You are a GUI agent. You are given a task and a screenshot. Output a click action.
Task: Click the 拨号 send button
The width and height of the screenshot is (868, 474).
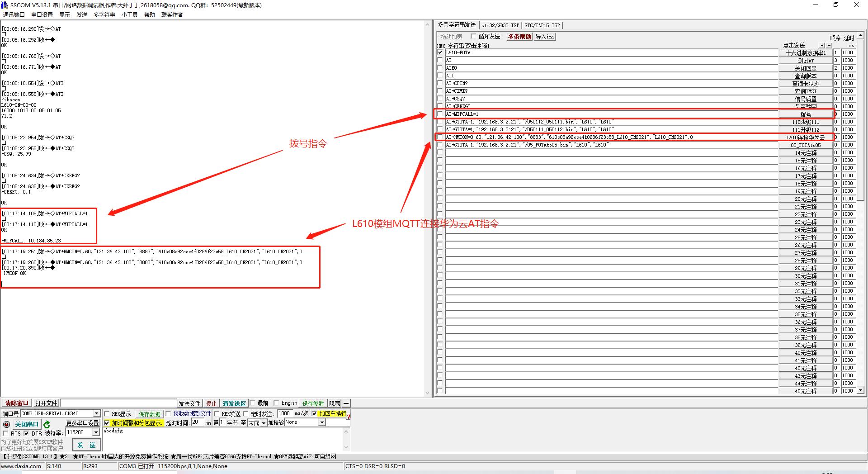click(806, 114)
